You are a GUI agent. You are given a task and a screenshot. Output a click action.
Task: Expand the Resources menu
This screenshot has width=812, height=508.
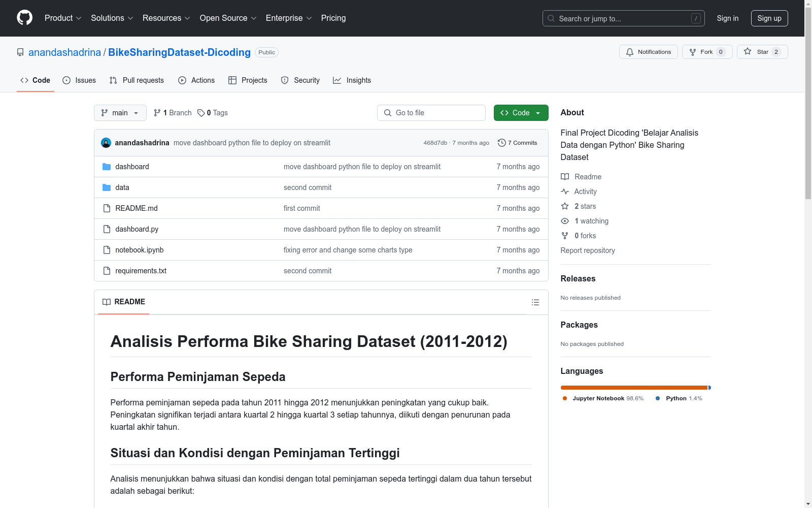(x=166, y=18)
